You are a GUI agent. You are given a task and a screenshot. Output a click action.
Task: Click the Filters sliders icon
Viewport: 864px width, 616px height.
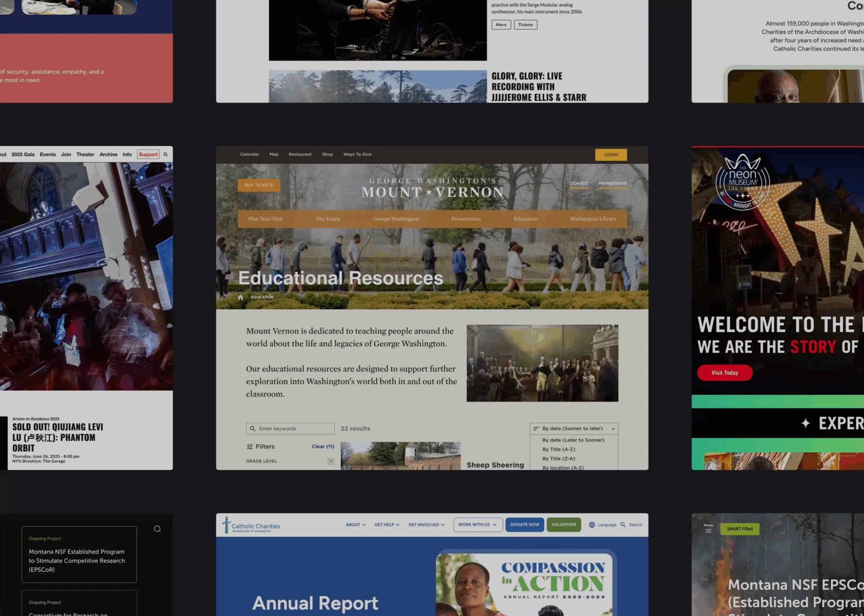point(249,447)
